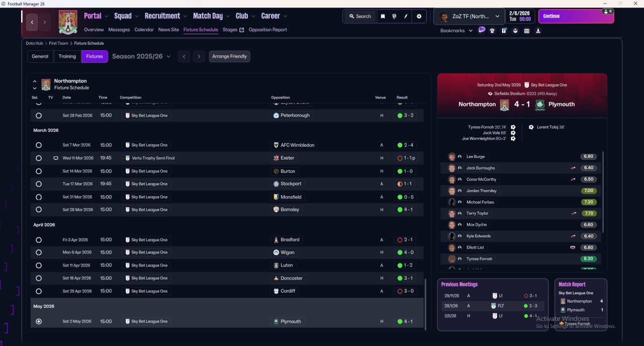The width and height of the screenshot is (644, 346).
Task: Open the Opposition Report tab
Action: [268, 30]
